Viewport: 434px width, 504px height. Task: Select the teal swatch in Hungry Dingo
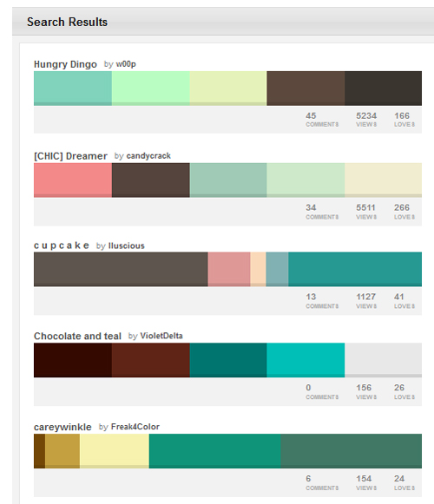click(73, 88)
